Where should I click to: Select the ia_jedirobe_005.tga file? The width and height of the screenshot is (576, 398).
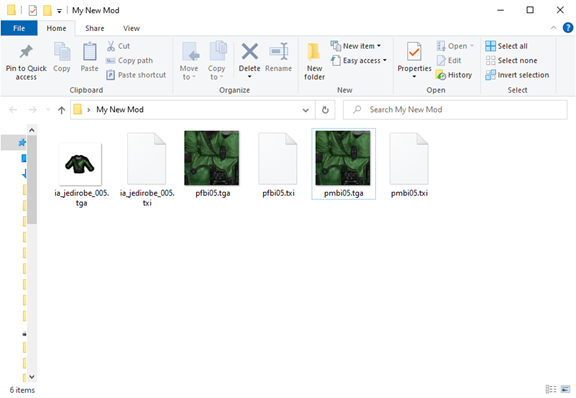point(81,170)
